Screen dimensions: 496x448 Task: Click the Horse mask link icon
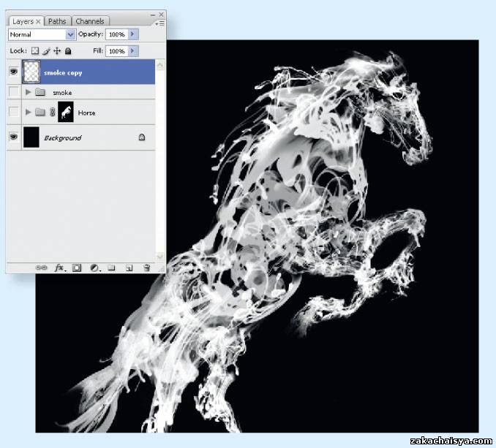pyautogui.click(x=53, y=112)
